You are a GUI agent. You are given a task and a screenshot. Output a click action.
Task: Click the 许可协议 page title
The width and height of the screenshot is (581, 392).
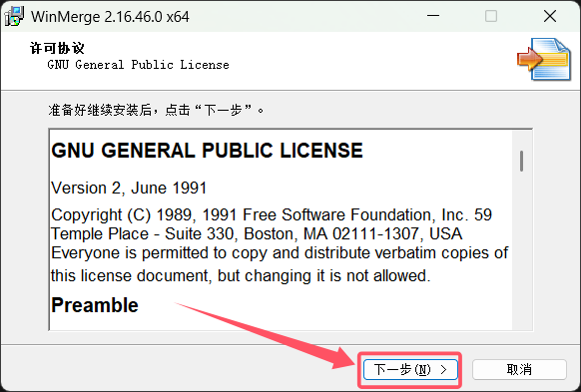click(x=57, y=48)
